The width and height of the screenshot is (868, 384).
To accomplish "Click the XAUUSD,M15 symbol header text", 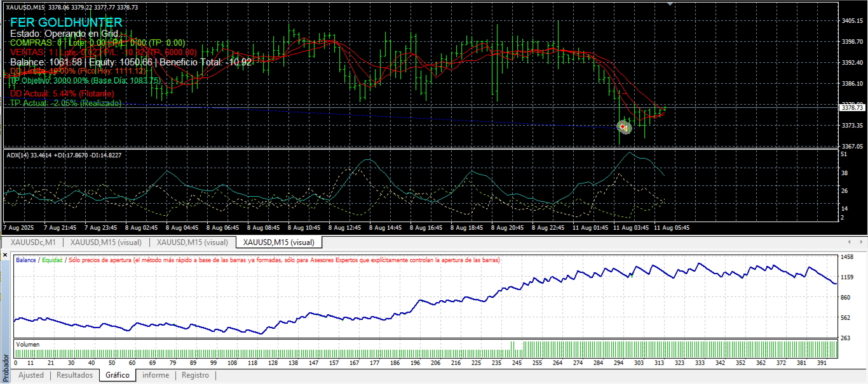I will (x=25, y=7).
